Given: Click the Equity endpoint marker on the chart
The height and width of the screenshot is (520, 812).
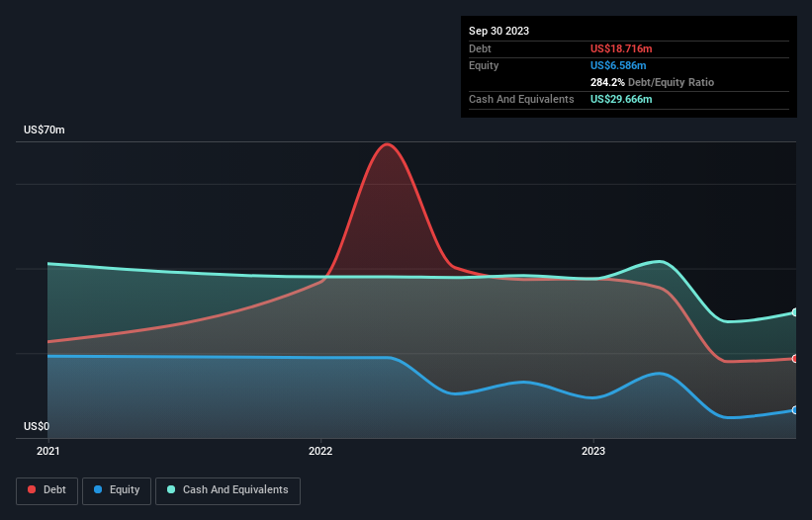Looking at the screenshot, I should 795,410.
